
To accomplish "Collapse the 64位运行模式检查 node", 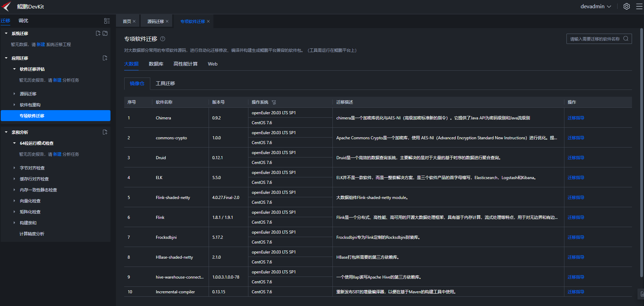I will click(14, 143).
